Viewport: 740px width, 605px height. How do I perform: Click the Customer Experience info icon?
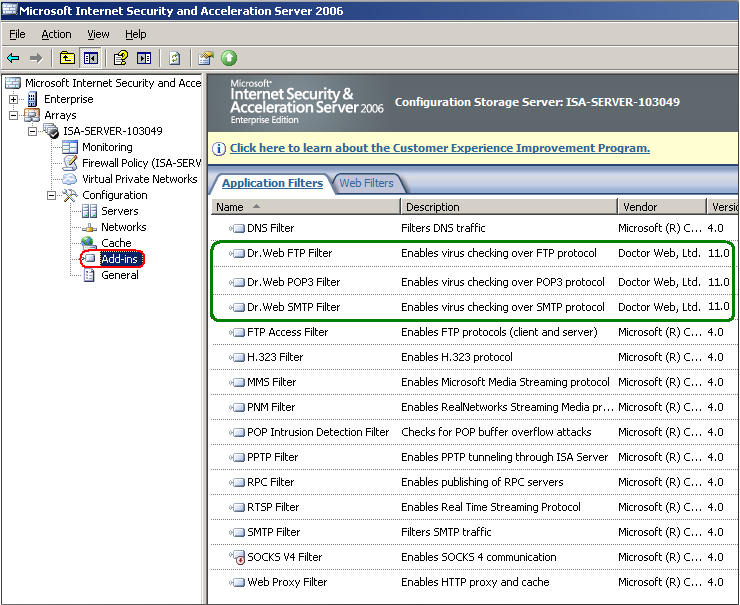(x=219, y=149)
